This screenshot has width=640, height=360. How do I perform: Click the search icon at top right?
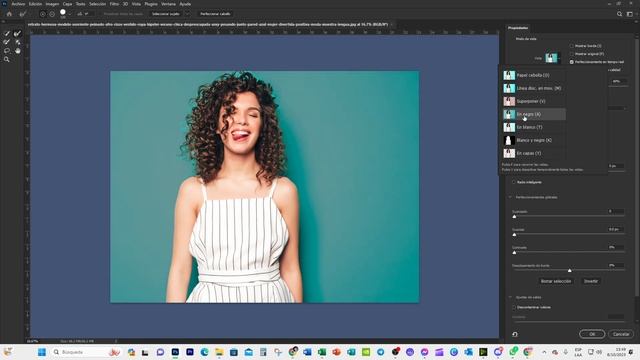(x=619, y=14)
